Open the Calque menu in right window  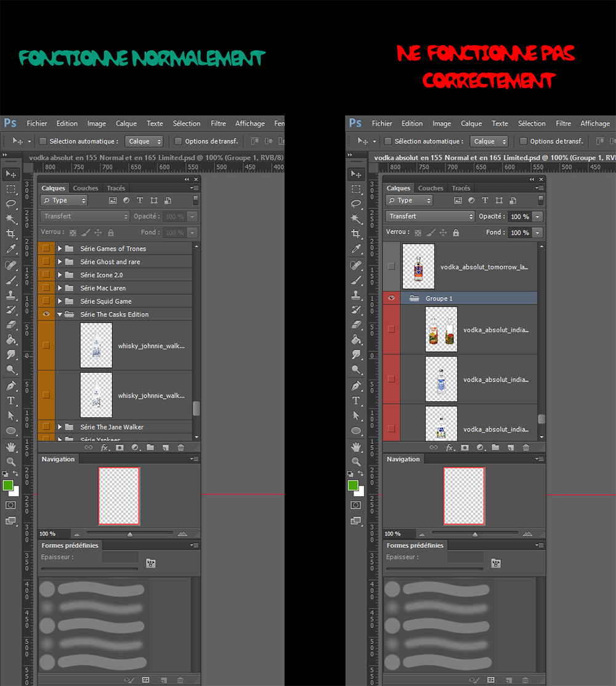(x=471, y=123)
